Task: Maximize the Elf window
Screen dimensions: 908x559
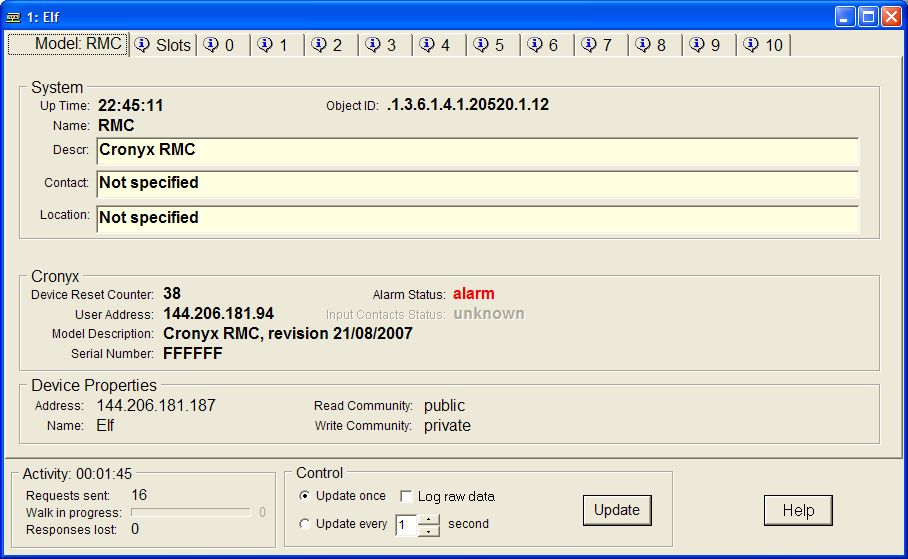Action: (868, 17)
